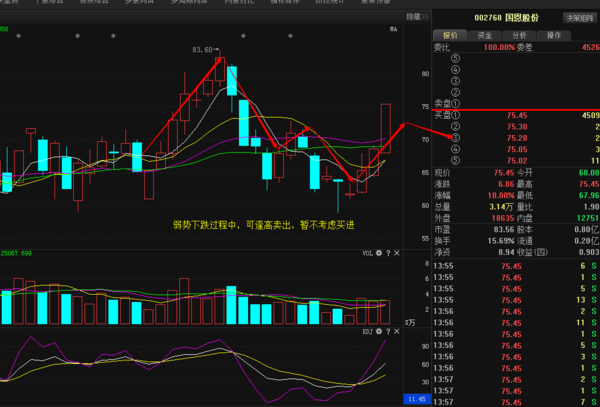This screenshot has height=407, width=600.
Task: Open VOL indicator help question mark
Action: coord(388,253)
